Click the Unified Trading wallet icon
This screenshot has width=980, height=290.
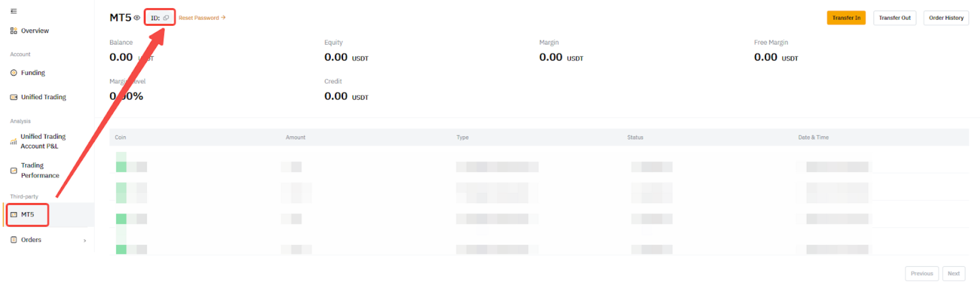pos(14,97)
